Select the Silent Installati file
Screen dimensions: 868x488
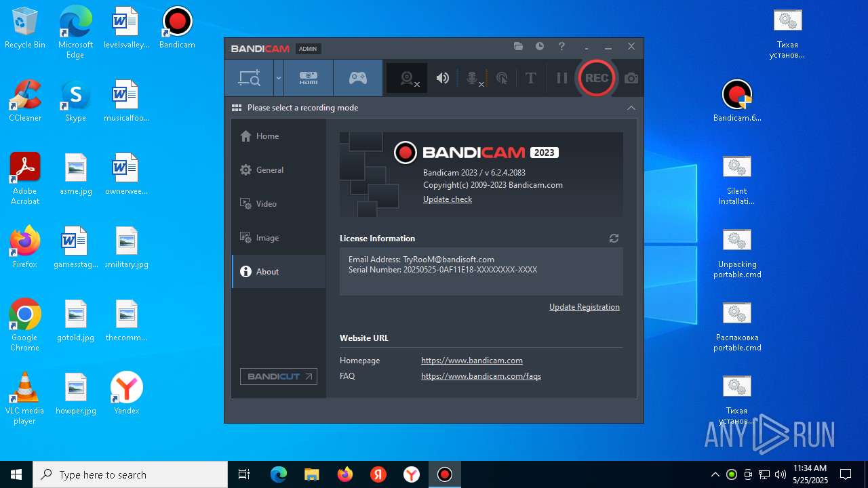737,180
